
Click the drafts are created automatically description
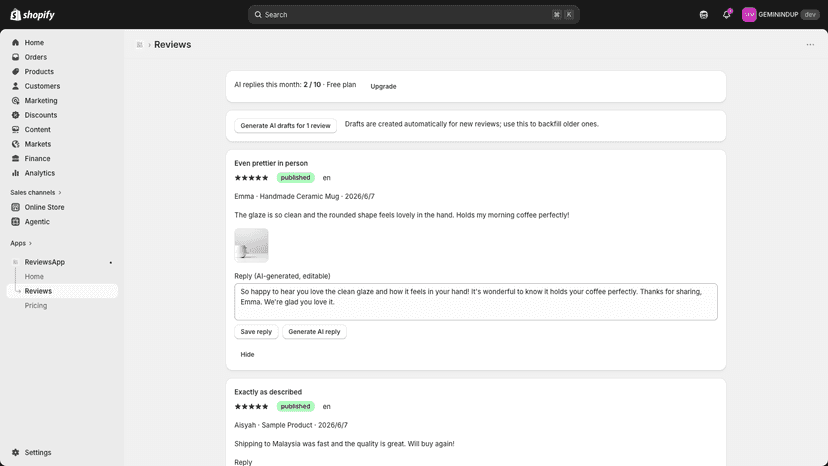click(x=472, y=124)
